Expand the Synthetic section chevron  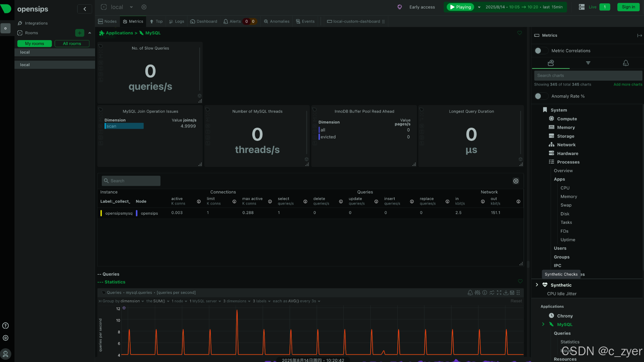(537, 285)
